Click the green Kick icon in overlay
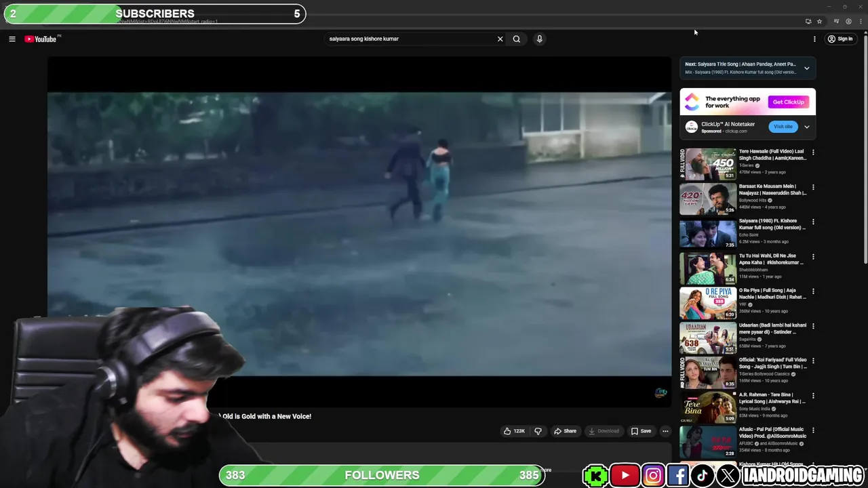 pos(595,476)
